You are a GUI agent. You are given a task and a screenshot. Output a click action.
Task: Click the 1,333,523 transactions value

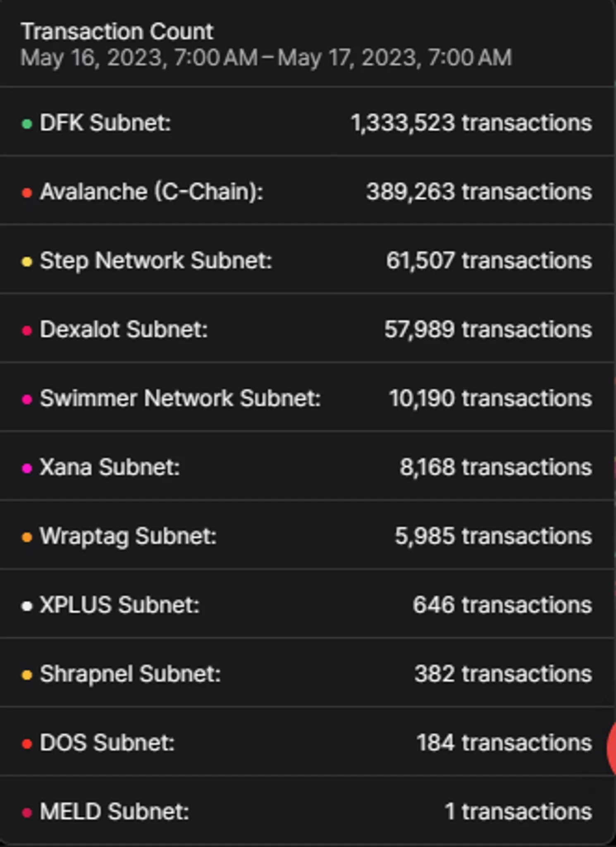(471, 123)
